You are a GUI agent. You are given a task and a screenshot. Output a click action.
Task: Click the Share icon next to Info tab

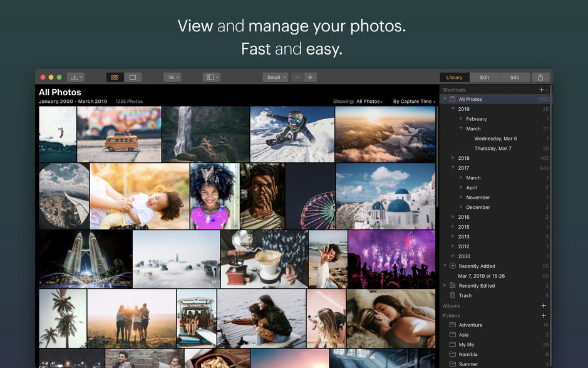point(540,76)
